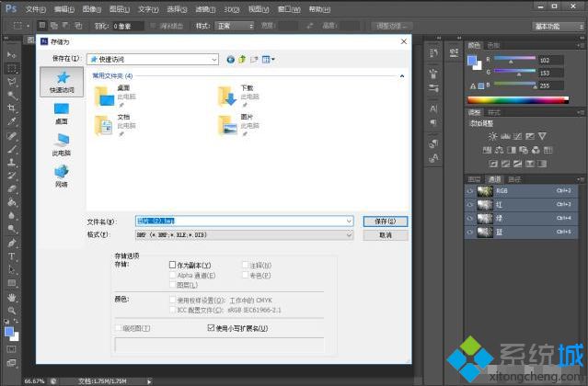Select the Rectangular Marquee tool
The width and height of the screenshot is (588, 386).
[x=12, y=69]
